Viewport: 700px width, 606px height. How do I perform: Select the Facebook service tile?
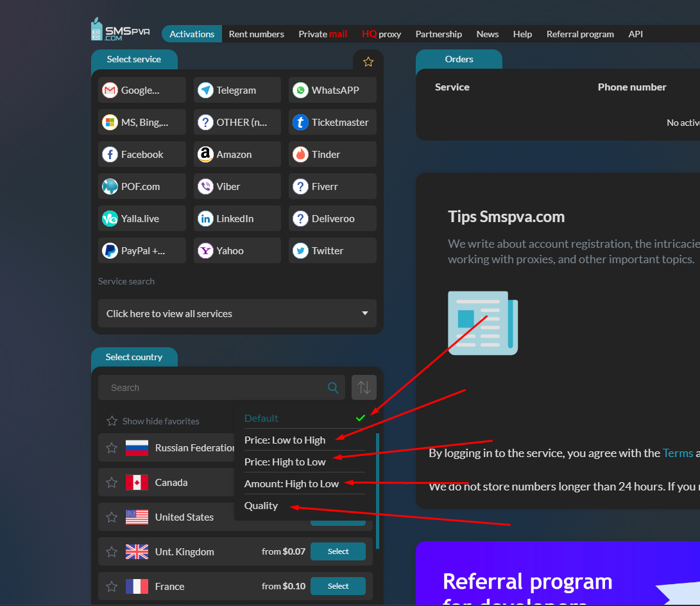[x=142, y=155]
